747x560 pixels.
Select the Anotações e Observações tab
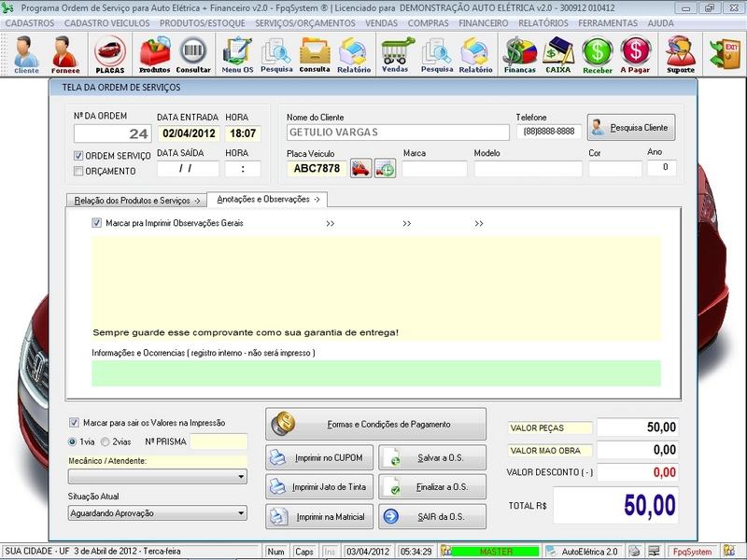pos(268,200)
